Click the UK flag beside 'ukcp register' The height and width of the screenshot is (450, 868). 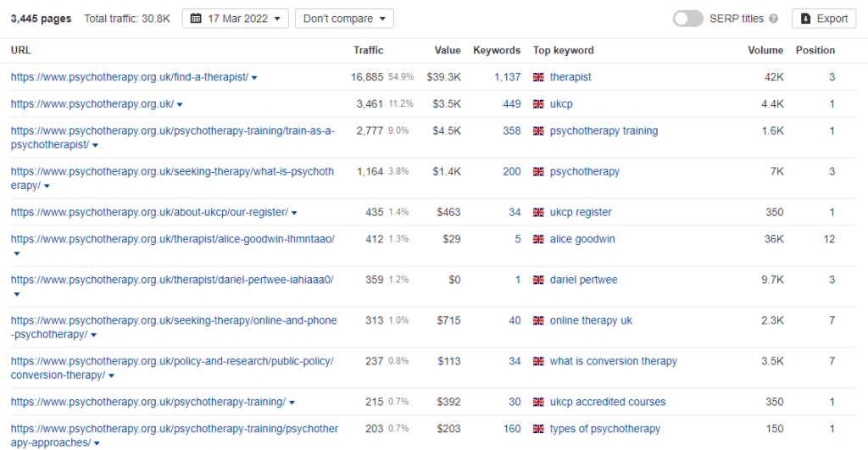(x=538, y=212)
